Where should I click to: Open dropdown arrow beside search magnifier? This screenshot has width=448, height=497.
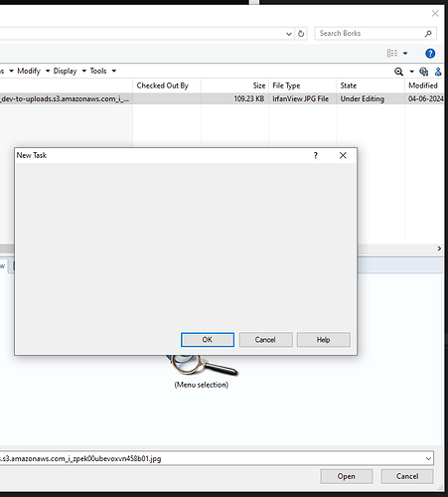coord(411,72)
